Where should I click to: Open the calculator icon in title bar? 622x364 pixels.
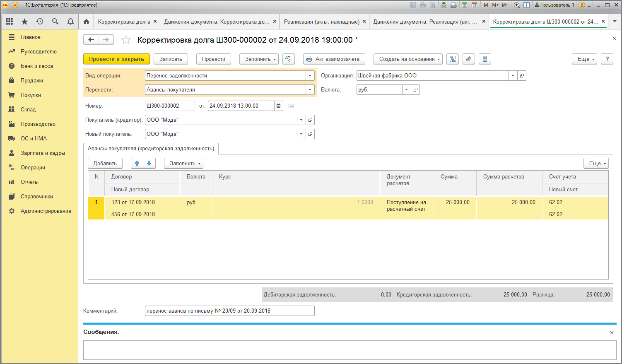(464, 5)
